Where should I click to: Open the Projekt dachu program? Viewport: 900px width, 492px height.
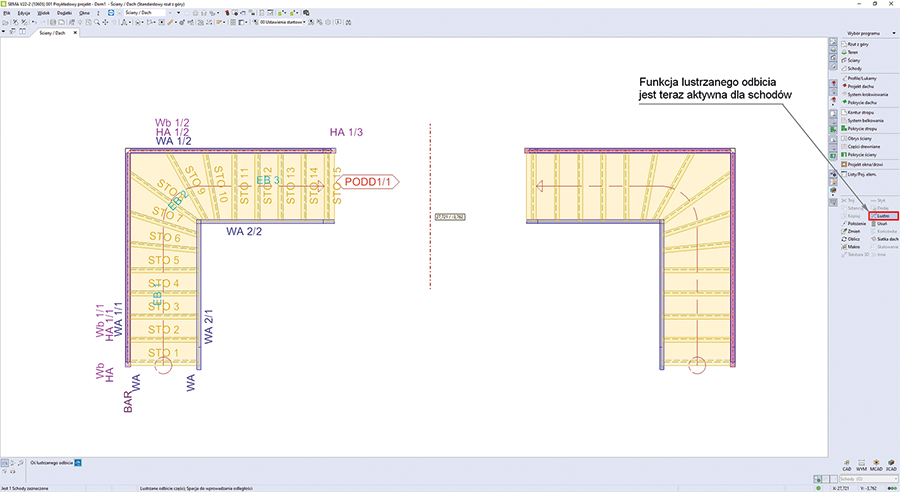(860, 87)
